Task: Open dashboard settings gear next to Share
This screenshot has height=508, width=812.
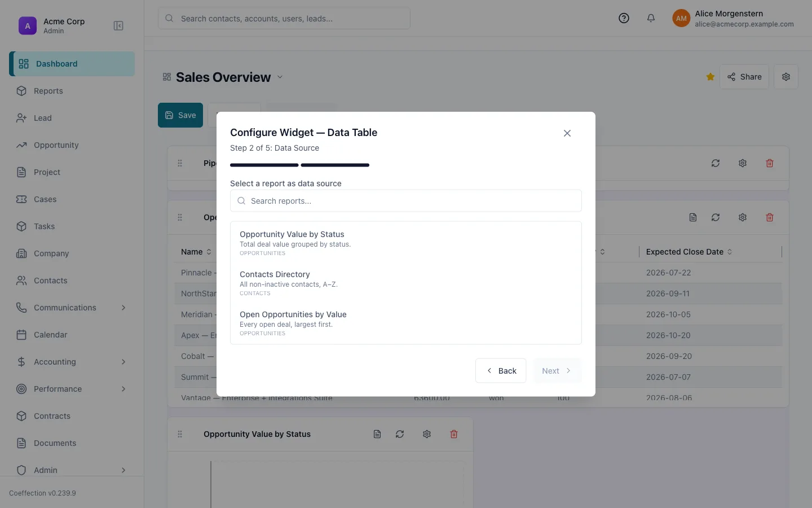Action: [x=786, y=77]
